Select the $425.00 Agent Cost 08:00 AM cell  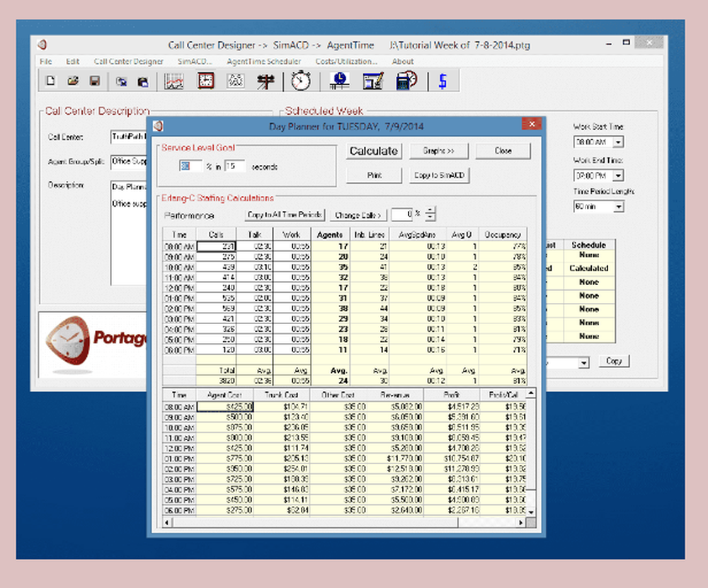(x=225, y=407)
